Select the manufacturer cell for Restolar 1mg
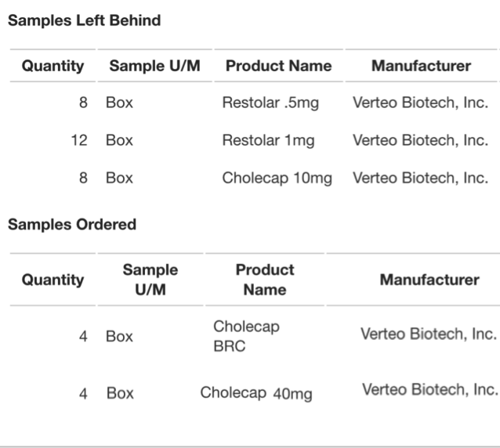This screenshot has height=448, width=500. pyautogui.click(x=421, y=141)
